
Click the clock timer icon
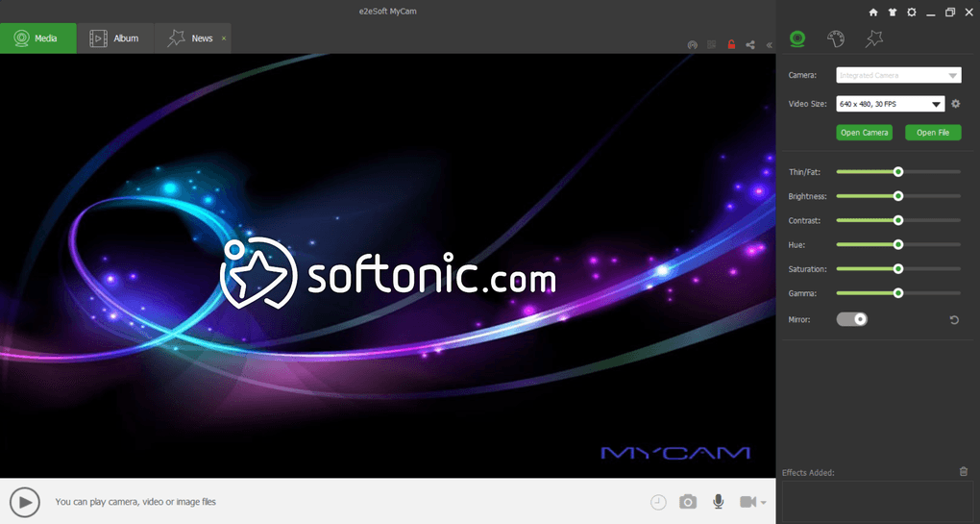[x=658, y=502]
